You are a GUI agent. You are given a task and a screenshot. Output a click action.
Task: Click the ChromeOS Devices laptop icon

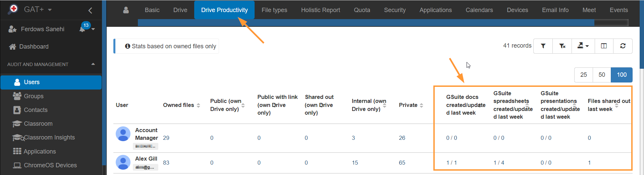[x=17, y=165]
